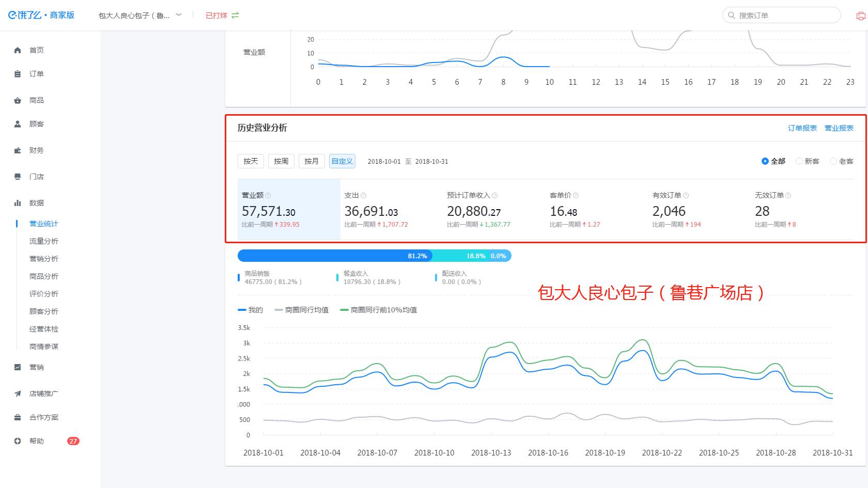Select the 自定义 custom date tab

342,161
